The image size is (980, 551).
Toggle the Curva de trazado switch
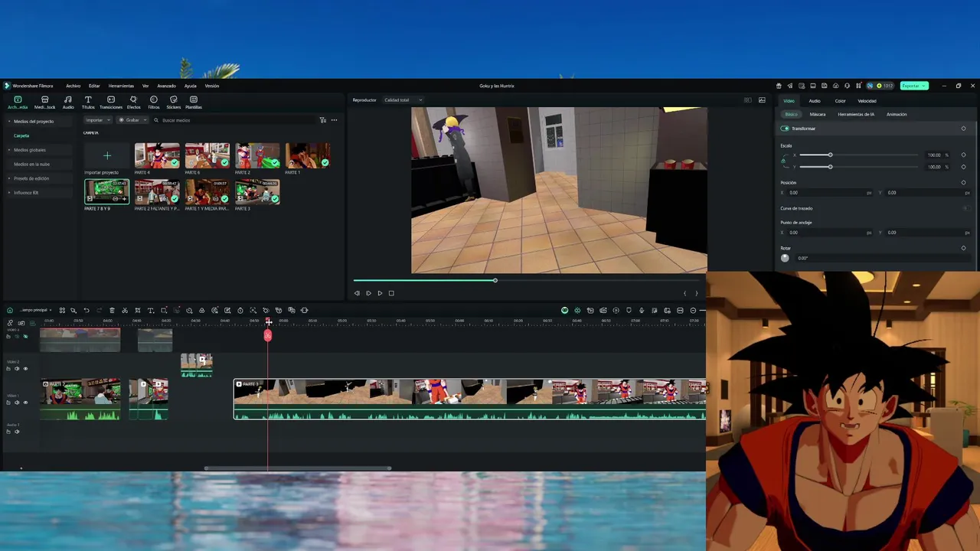coord(966,208)
